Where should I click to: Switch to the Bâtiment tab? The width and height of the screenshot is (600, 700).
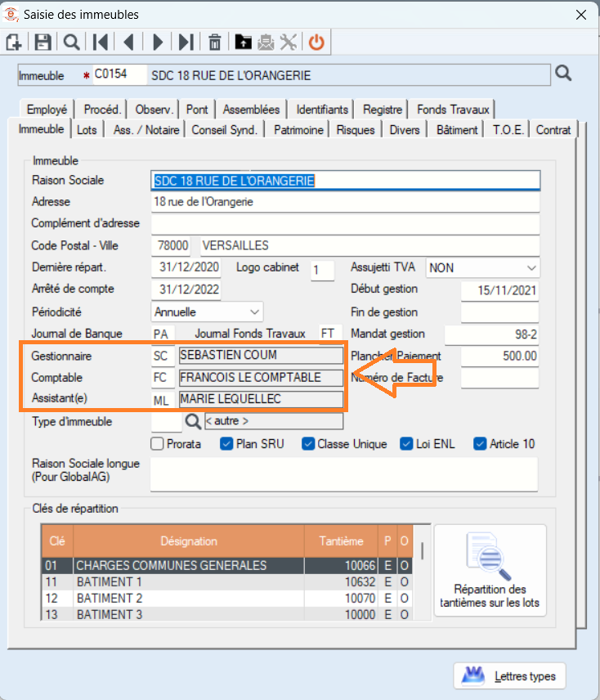(457, 130)
